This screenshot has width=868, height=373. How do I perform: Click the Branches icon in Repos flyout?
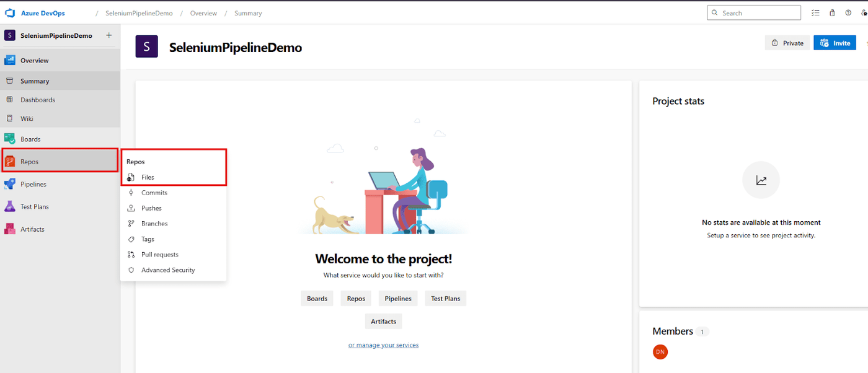point(131,224)
